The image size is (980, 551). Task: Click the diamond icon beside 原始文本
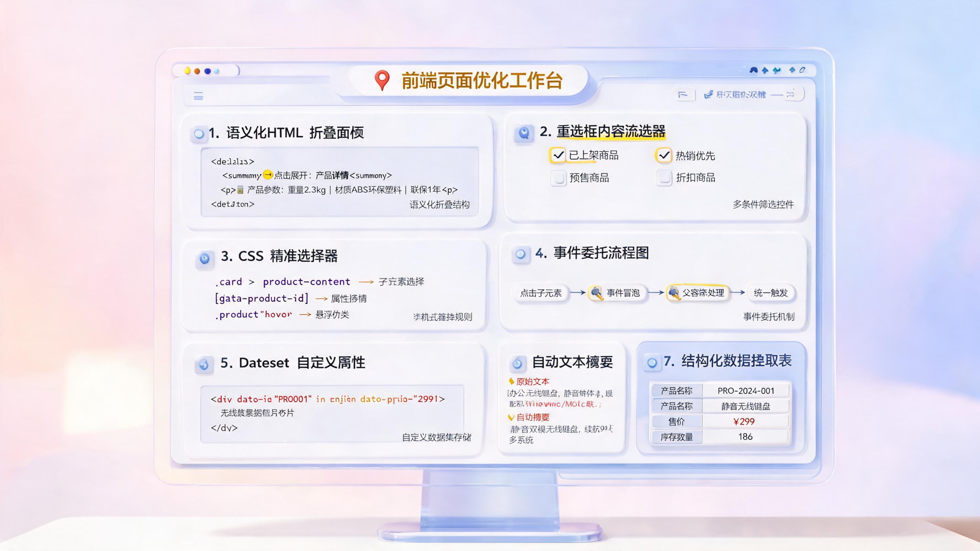511,381
